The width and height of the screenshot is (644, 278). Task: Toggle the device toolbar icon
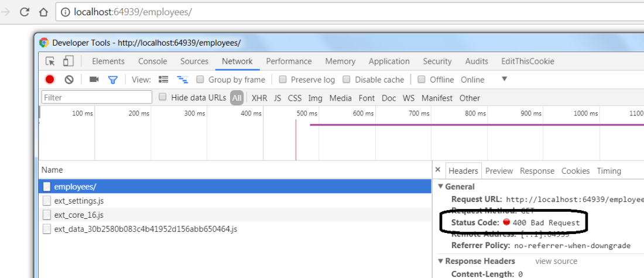point(68,61)
